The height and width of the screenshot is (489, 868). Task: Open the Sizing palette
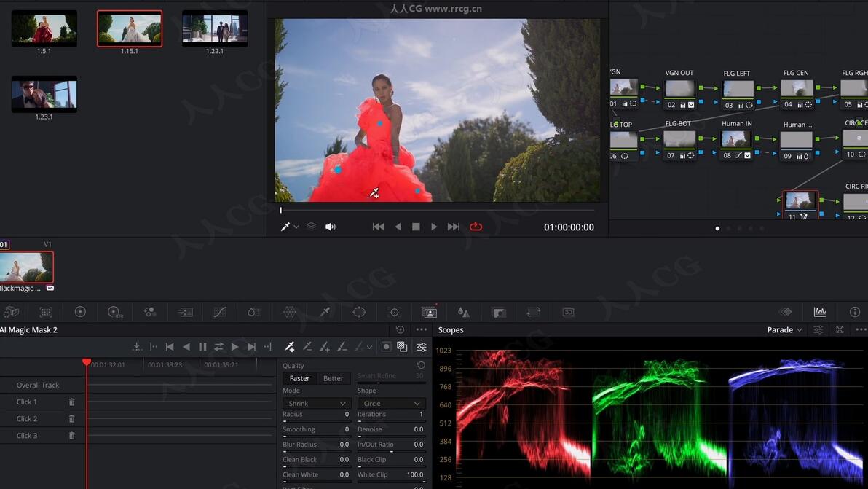pyautogui.click(x=534, y=313)
